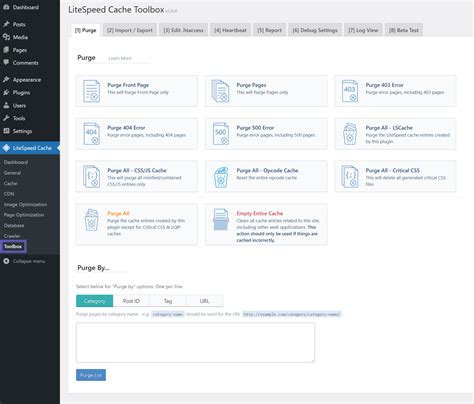
Task: Open the Crawler submenu item
Action: coord(12,236)
